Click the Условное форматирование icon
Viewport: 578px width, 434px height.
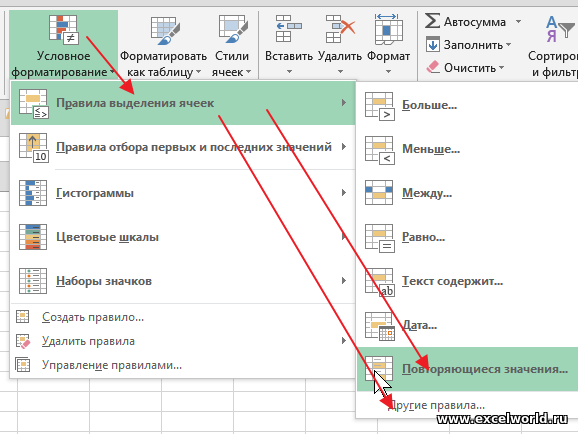(x=64, y=29)
